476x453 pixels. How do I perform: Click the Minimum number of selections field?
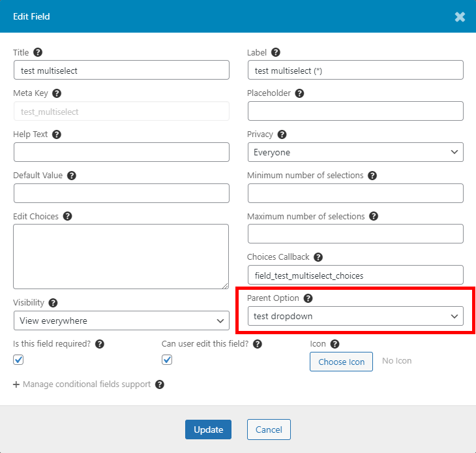coord(355,193)
